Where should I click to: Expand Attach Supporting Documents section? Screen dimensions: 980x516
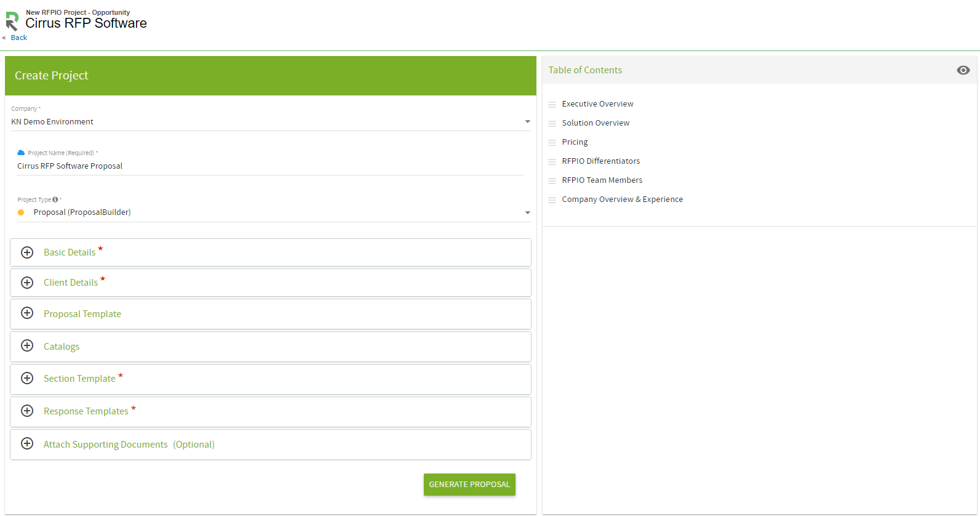point(271,445)
